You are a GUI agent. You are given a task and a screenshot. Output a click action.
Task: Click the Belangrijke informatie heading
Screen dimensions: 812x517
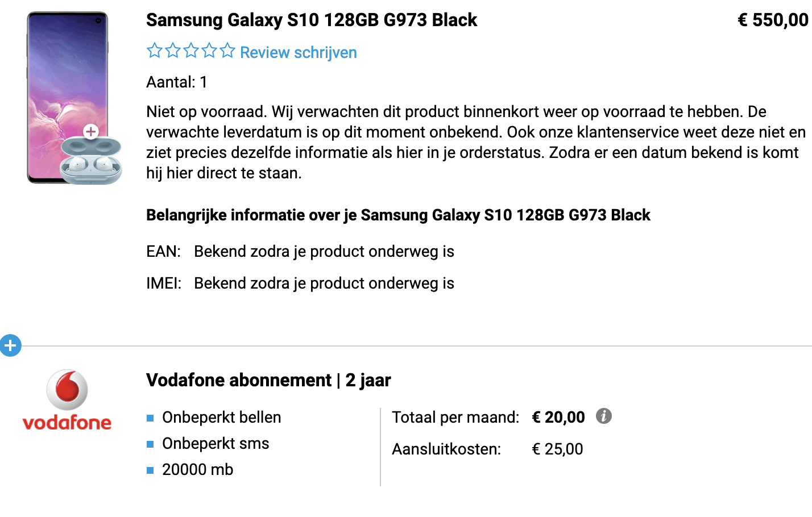point(398,215)
